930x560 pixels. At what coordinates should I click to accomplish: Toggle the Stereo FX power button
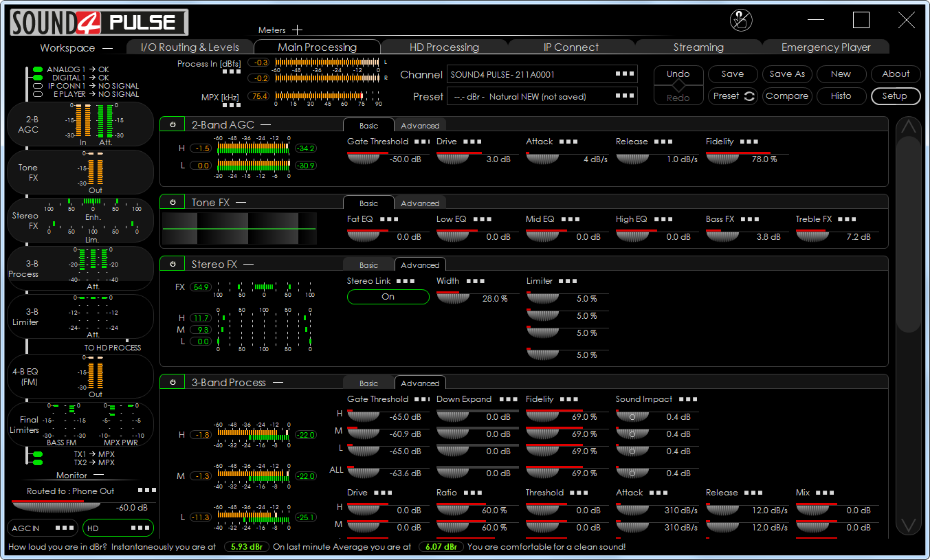click(x=173, y=265)
